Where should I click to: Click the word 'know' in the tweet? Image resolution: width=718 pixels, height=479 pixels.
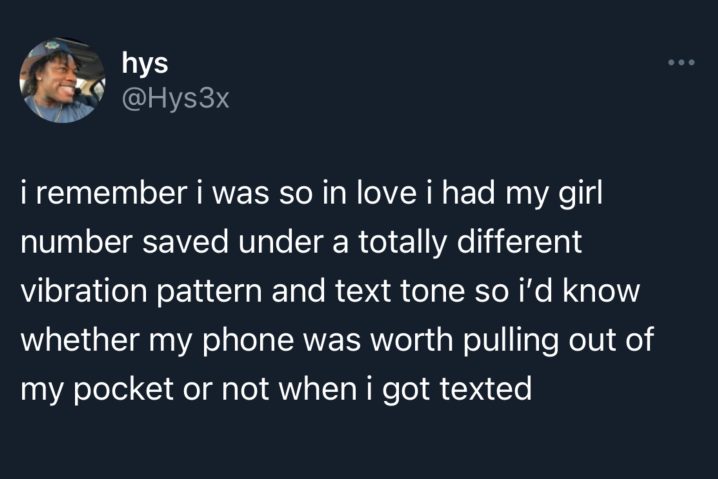(x=601, y=291)
